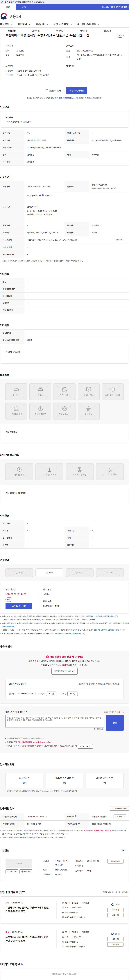Image resolution: width=129 pixels, height=980 pixels.
Task: Click the 고용24 홈페이지 이용약관 banner link
Action: point(115,7)
